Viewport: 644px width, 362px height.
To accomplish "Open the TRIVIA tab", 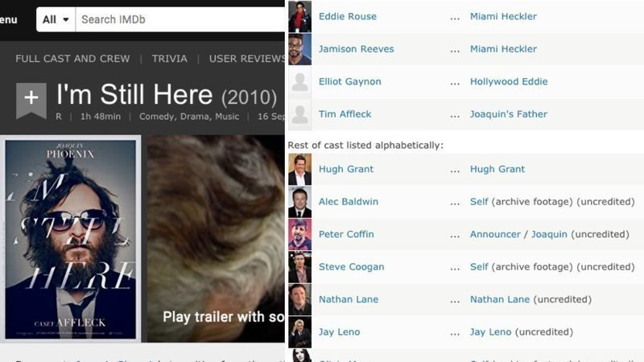I will coord(169,59).
